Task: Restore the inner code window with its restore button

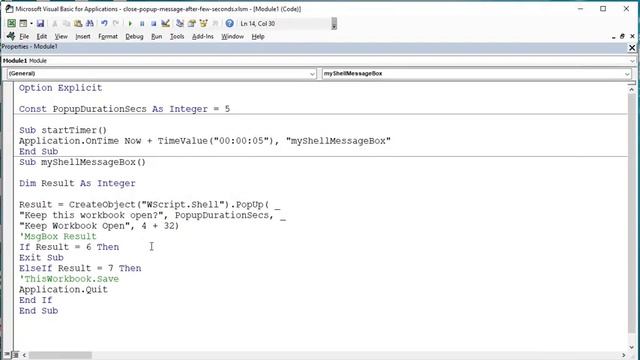Action: pos(622,36)
